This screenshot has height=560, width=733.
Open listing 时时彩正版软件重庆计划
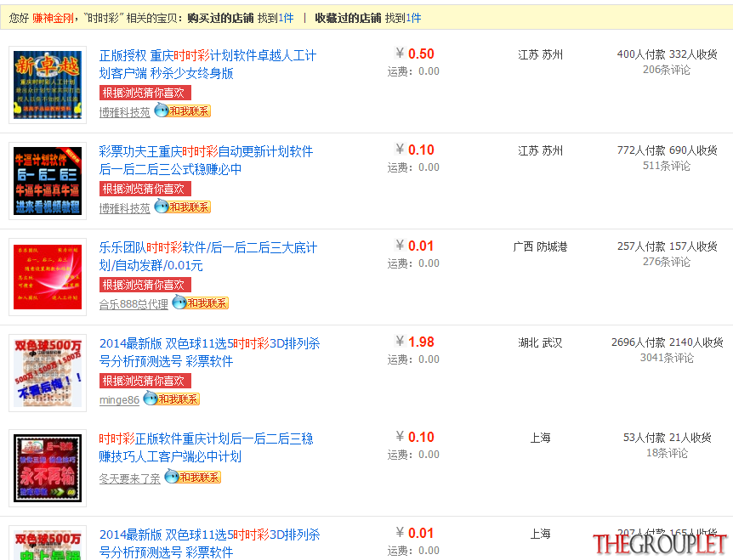tap(206, 448)
